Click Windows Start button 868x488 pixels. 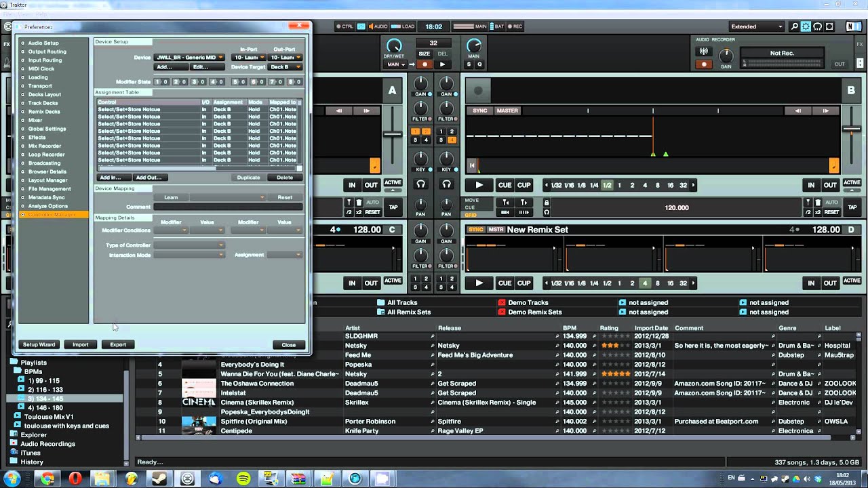coord(12,479)
